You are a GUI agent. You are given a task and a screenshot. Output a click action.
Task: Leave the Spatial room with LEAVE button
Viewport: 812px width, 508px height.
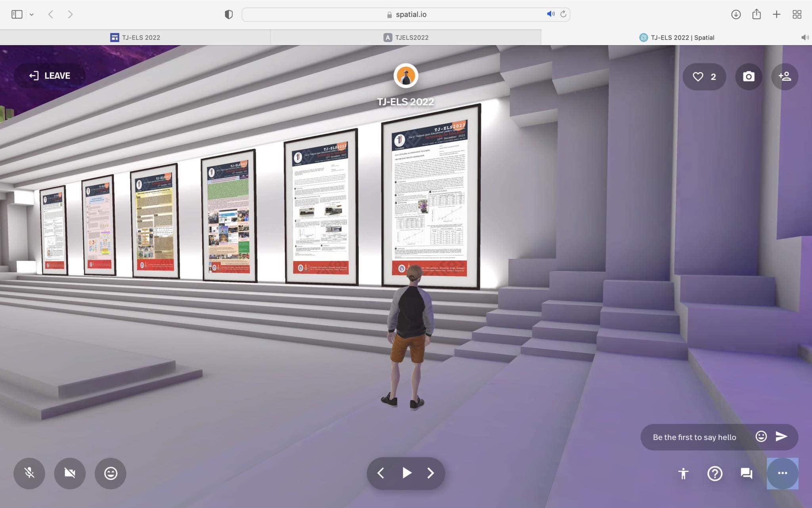[50, 76]
